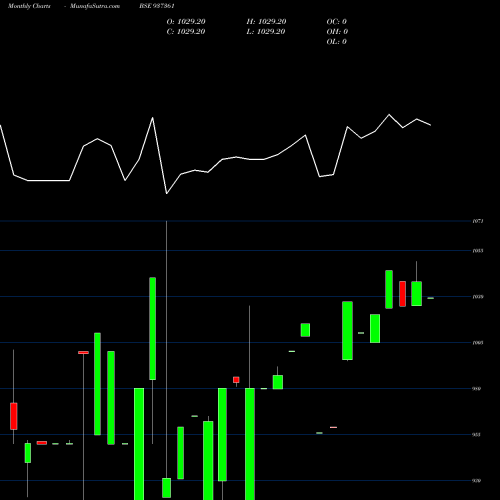Click the 1005 price axis label

pos(478,343)
